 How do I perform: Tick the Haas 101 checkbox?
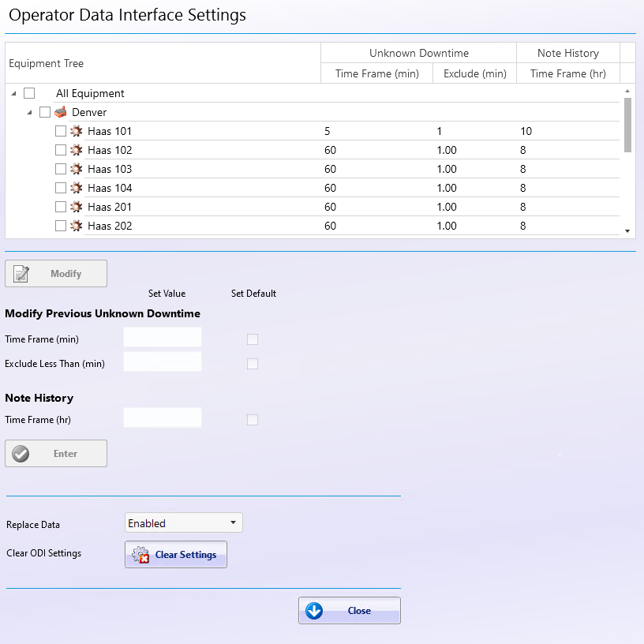[60, 131]
